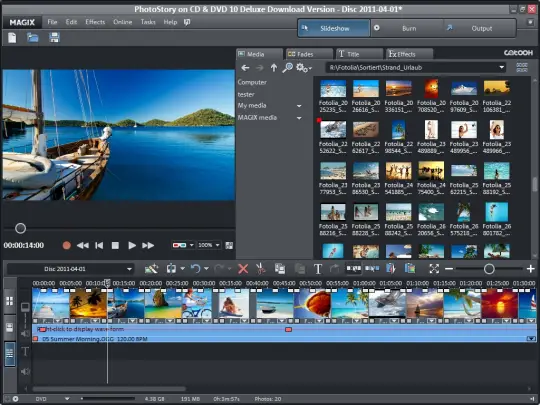Click the clipboard paste icon before the zoom fit icon
Viewport: 540px width, 405px height.
click(x=410, y=268)
